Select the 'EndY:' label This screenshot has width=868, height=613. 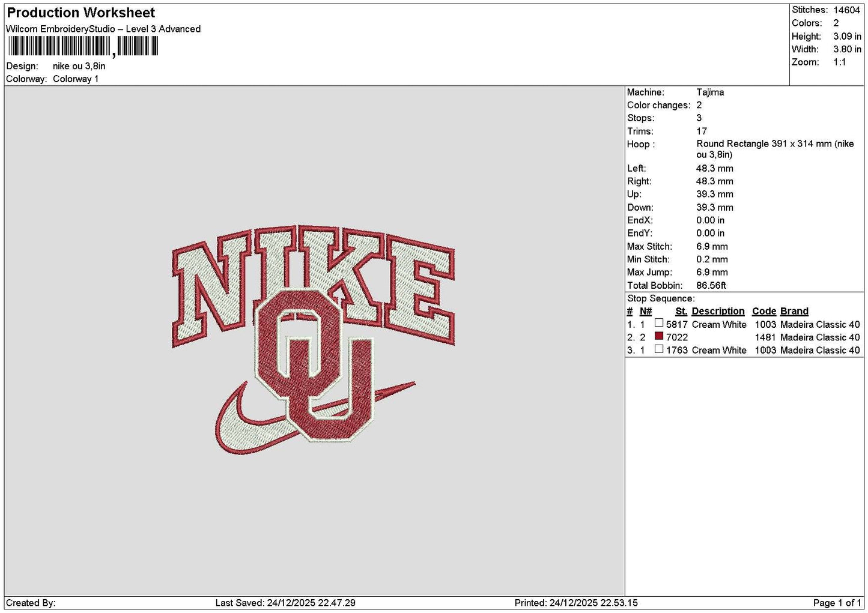point(640,234)
